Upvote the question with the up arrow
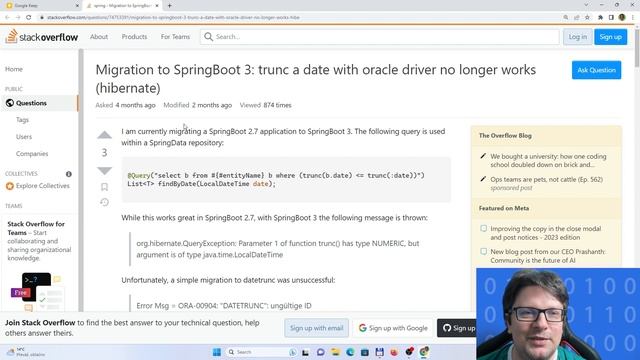Screen dimensions: 640x360 104,135
